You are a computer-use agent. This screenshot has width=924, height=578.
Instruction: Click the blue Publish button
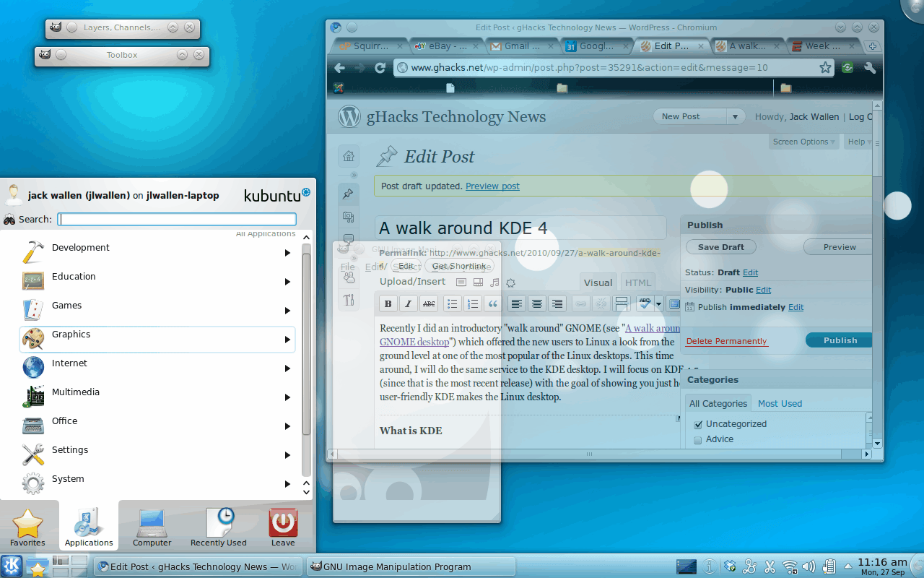tap(840, 340)
